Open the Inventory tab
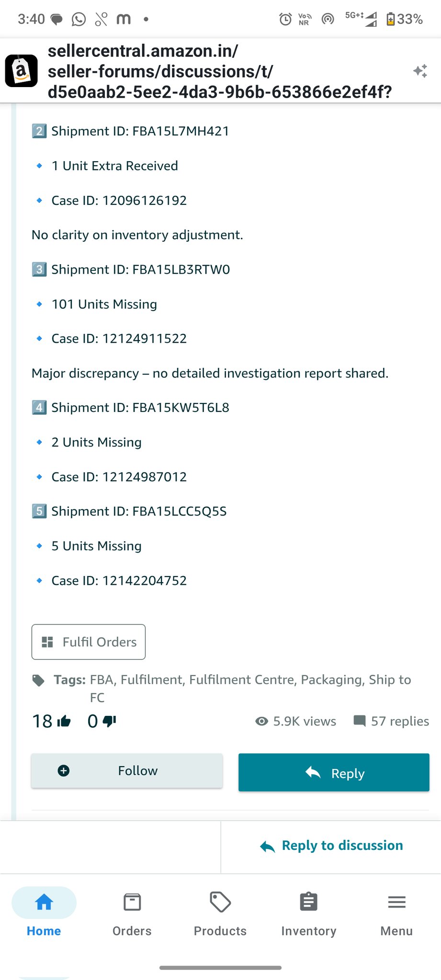Screen dimensions: 441x980 308,913
